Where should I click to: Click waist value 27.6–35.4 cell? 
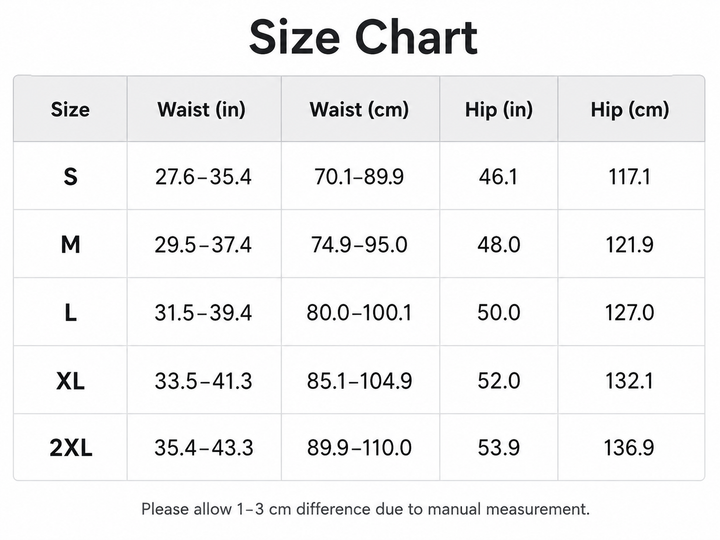(203, 177)
